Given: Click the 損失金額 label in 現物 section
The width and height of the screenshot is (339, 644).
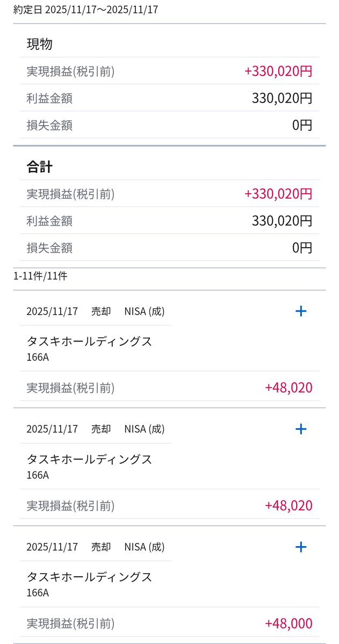Looking at the screenshot, I should click(49, 126).
